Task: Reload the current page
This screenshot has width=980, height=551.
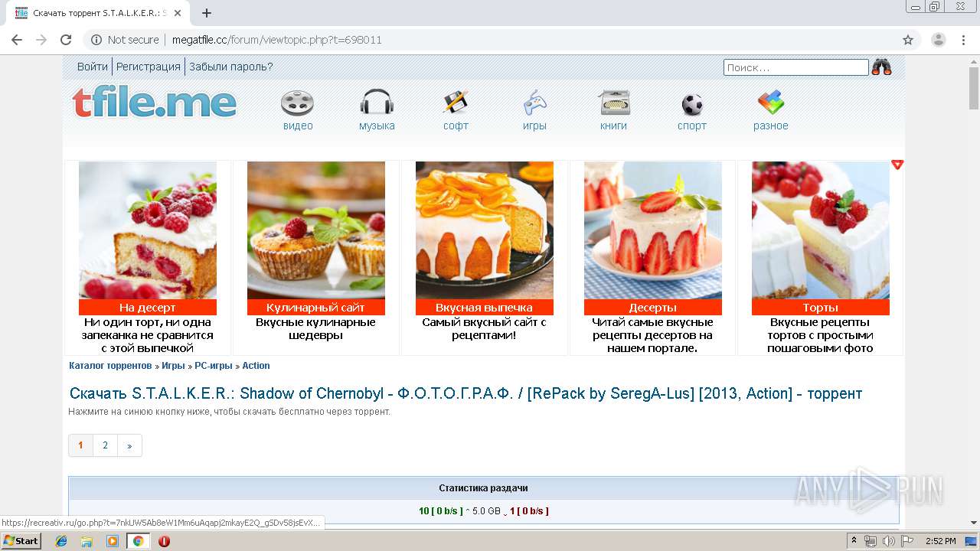Action: (x=66, y=40)
